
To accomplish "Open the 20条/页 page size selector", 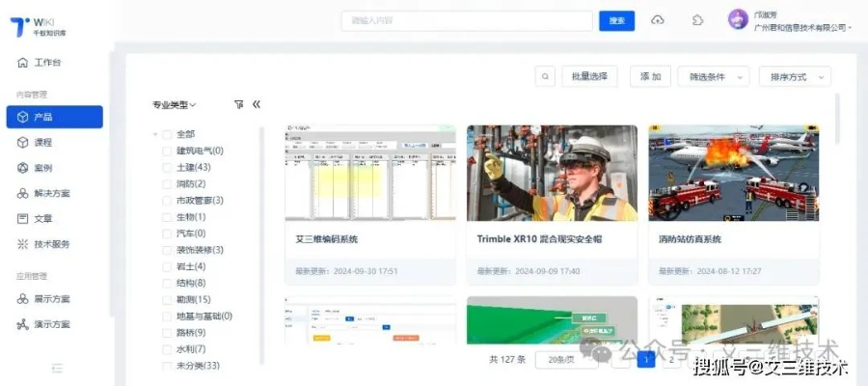I will tap(562, 359).
